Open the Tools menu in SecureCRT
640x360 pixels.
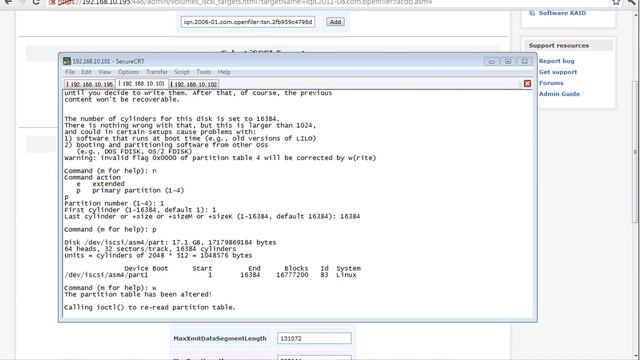(x=204, y=72)
